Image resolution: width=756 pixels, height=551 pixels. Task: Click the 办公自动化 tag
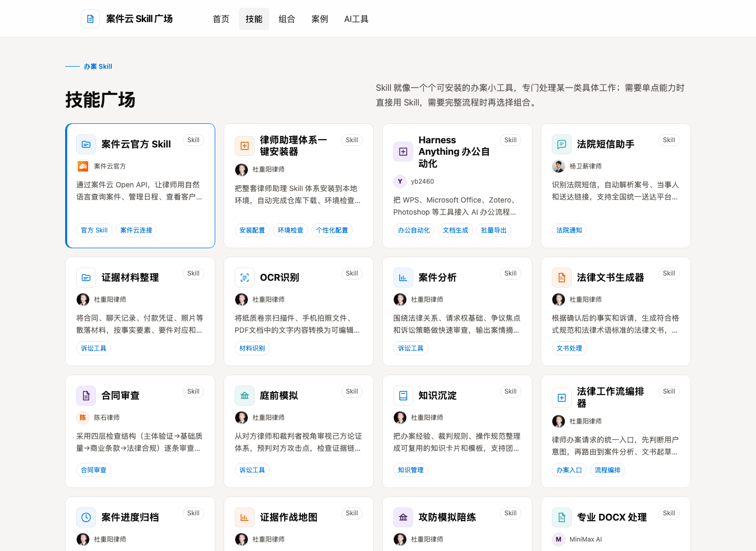pyautogui.click(x=414, y=230)
